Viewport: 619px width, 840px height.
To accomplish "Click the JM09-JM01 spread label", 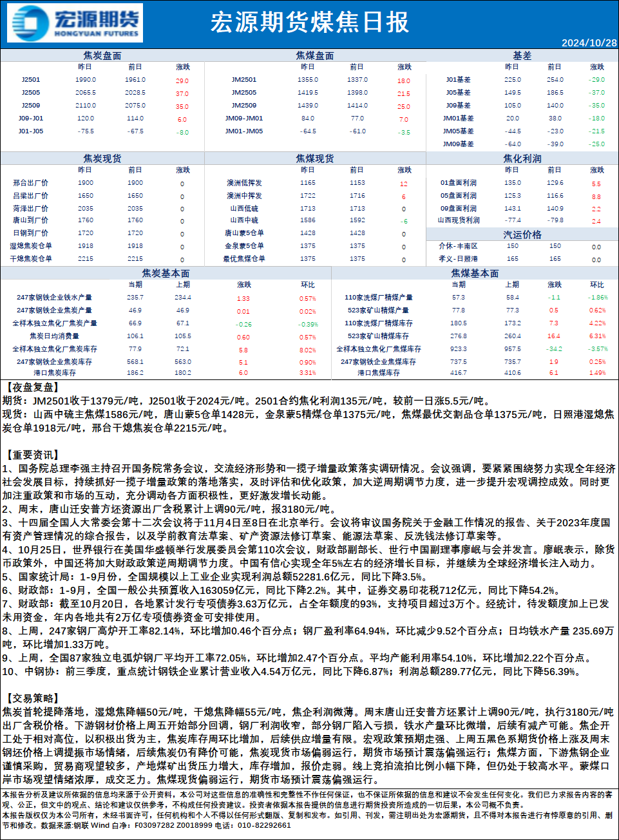I will (x=244, y=119).
